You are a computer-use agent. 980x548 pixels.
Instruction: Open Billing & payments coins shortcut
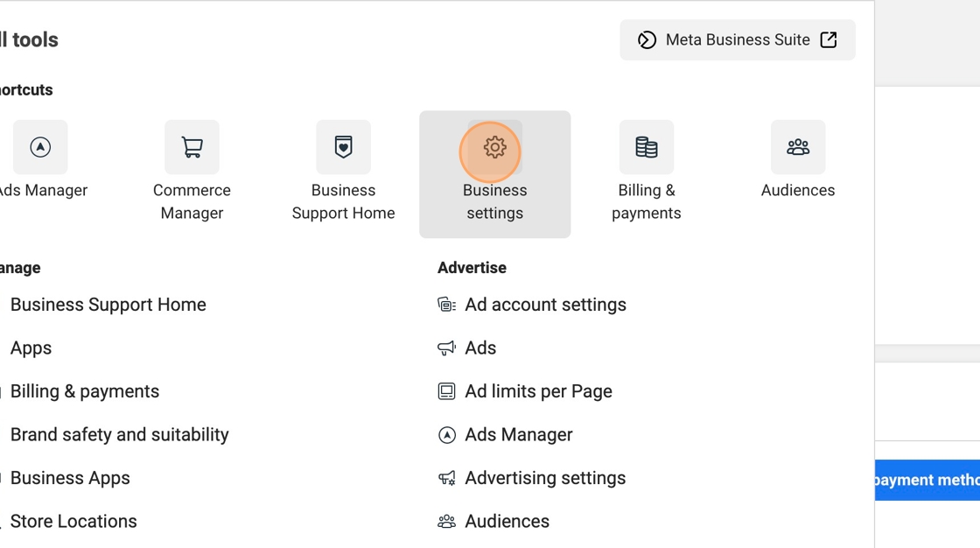tap(646, 147)
